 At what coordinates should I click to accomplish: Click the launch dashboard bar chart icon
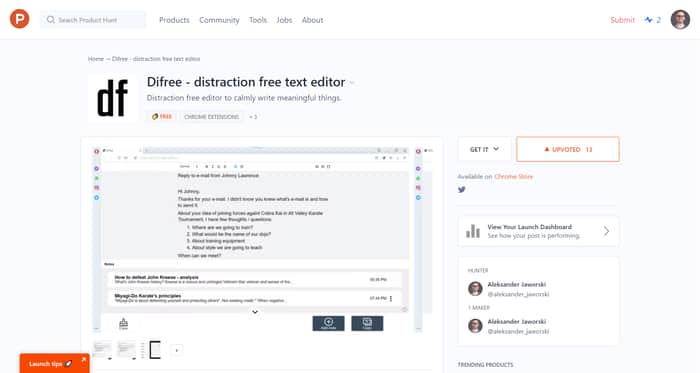coord(473,231)
